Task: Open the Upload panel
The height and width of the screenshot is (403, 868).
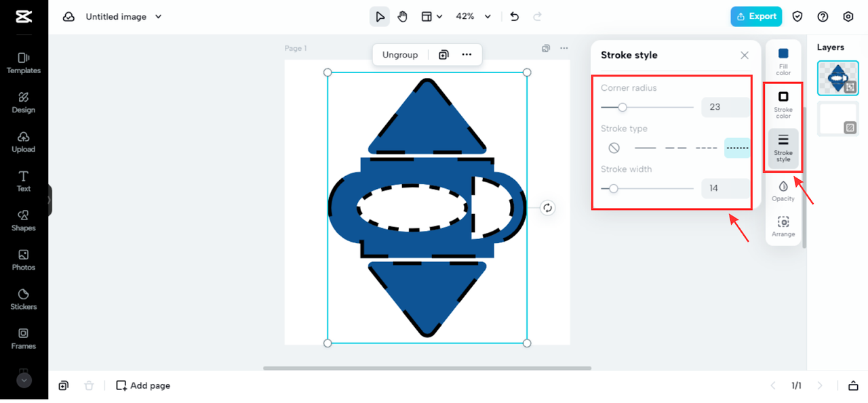Action: click(24, 142)
